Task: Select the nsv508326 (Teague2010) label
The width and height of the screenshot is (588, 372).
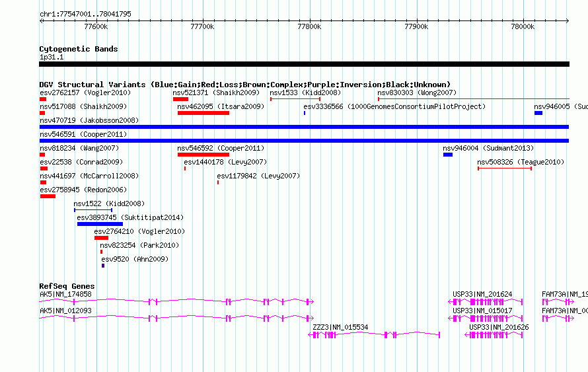Action: tap(521, 162)
